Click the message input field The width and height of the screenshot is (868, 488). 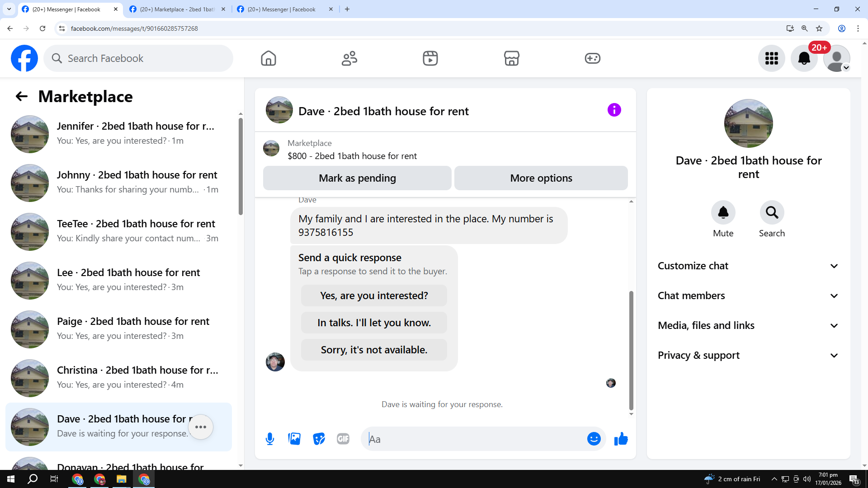475,439
